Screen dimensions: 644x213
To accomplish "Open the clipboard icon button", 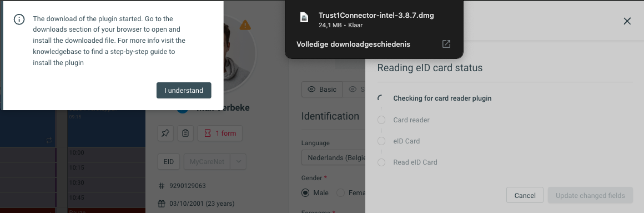I will (185, 133).
